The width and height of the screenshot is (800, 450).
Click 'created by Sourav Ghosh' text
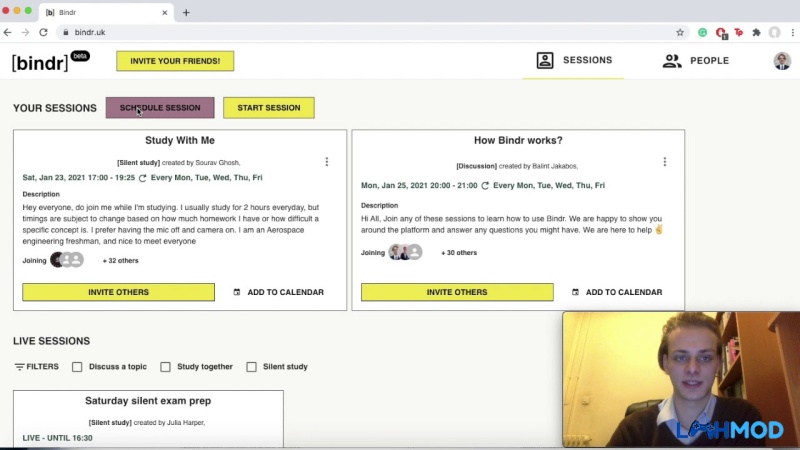[x=201, y=163]
